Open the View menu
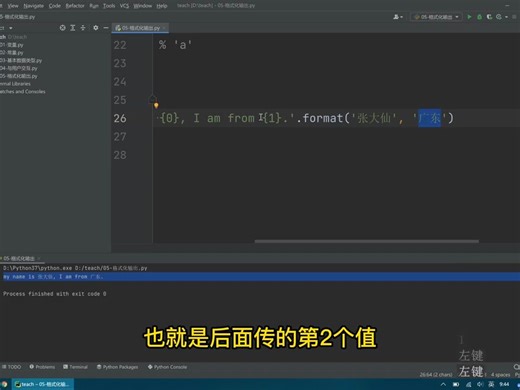This screenshot has height=390, width=520. pos(13,6)
